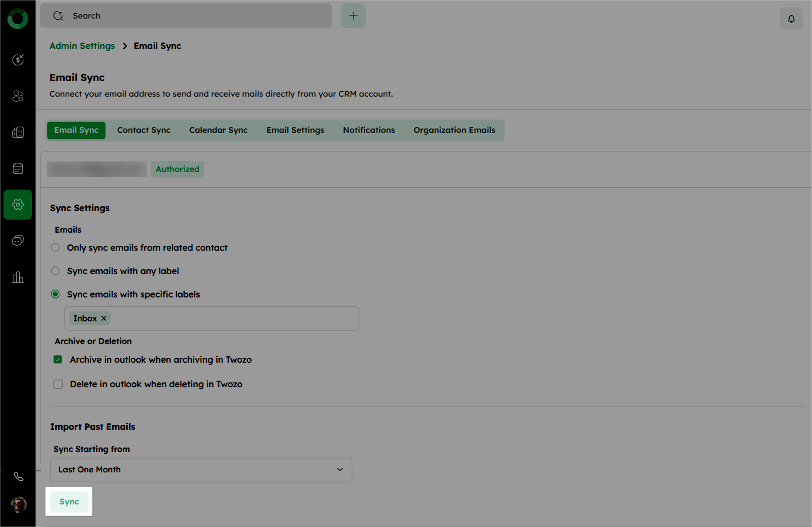
Task: Click the Settings gear icon in the sidebar
Action: [x=18, y=205]
